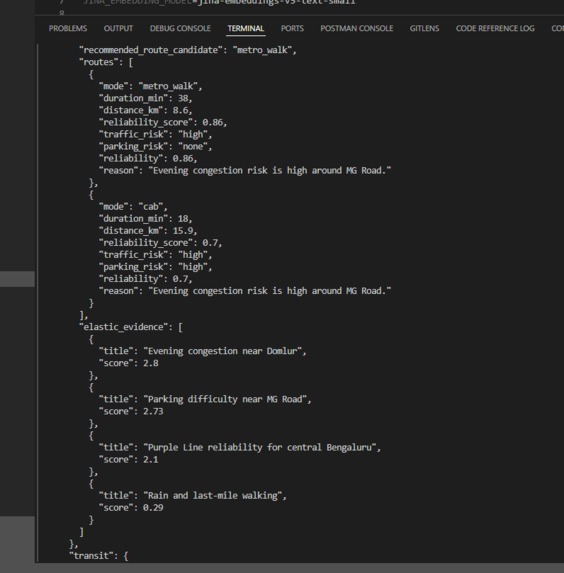Click the "recommended_route_candidate" line in terminal

tap(188, 50)
